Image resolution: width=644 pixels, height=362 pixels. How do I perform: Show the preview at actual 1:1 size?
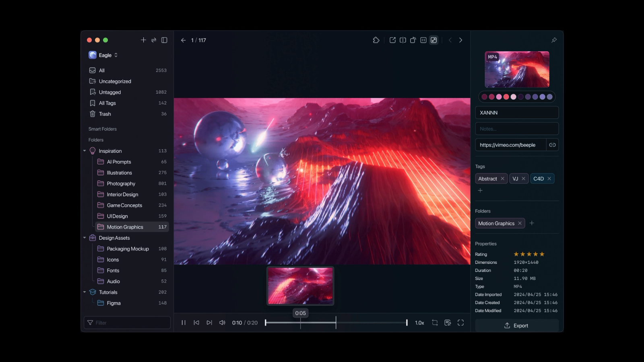(423, 40)
